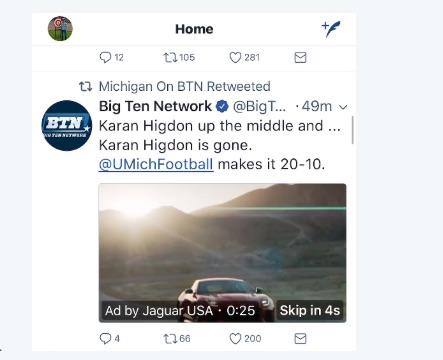Send Big Ten Network tweet via envelope icon

pyautogui.click(x=300, y=339)
